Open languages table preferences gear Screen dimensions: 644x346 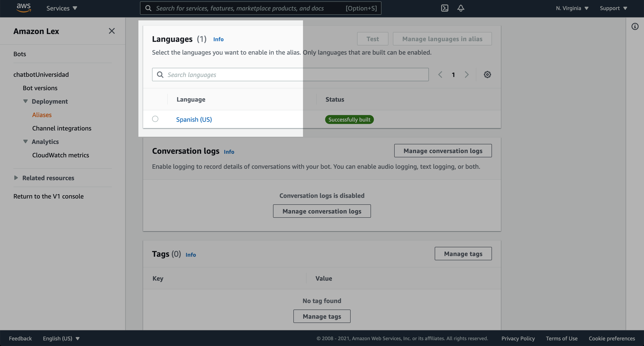[x=487, y=75]
